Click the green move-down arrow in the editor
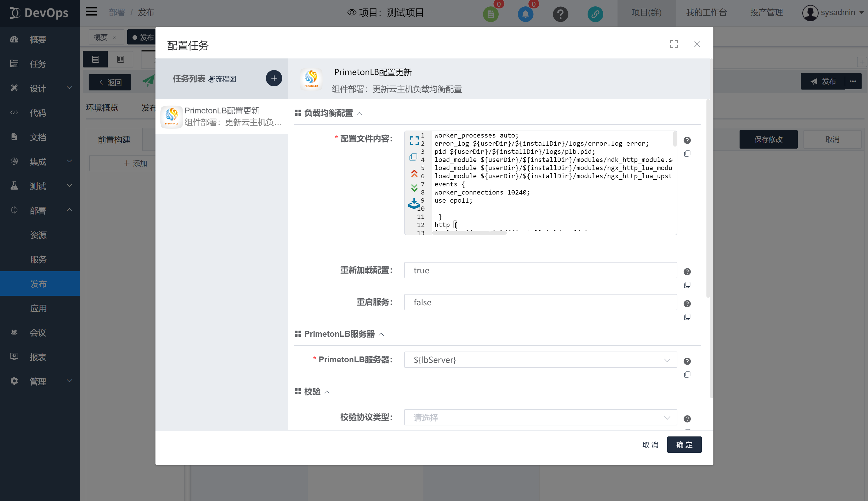This screenshot has height=501, width=868. point(414,188)
